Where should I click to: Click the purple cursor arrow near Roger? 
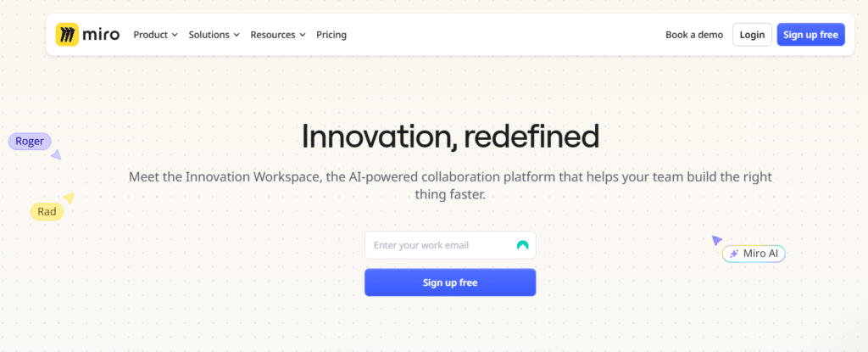(x=56, y=155)
